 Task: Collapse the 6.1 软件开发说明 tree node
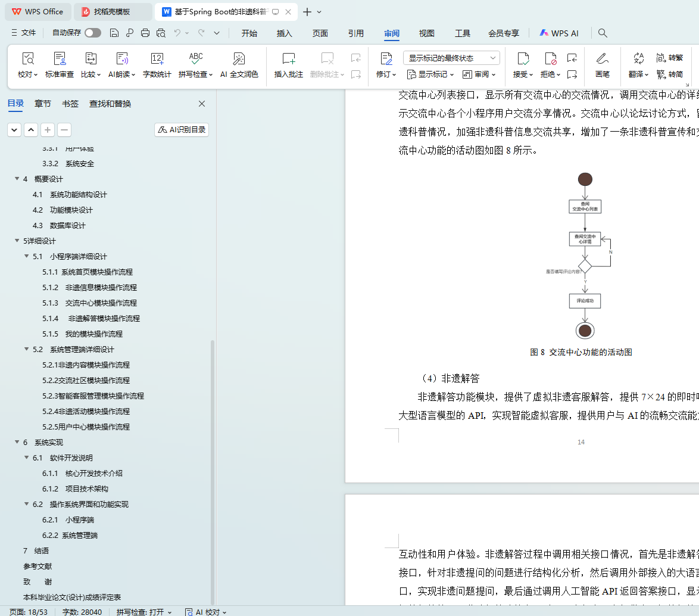click(26, 458)
